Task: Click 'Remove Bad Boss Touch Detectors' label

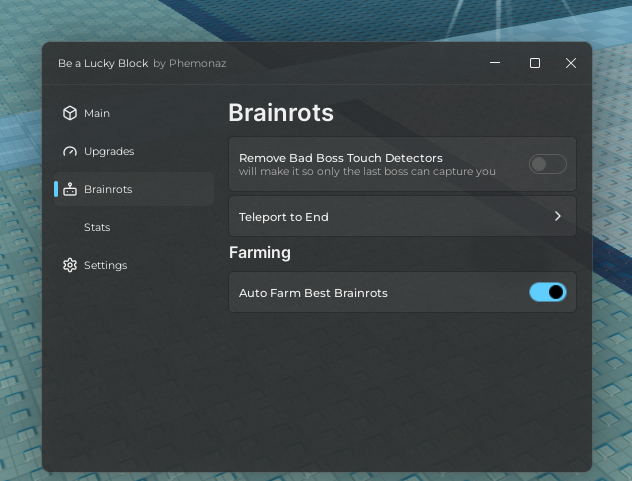Action: coord(341,158)
